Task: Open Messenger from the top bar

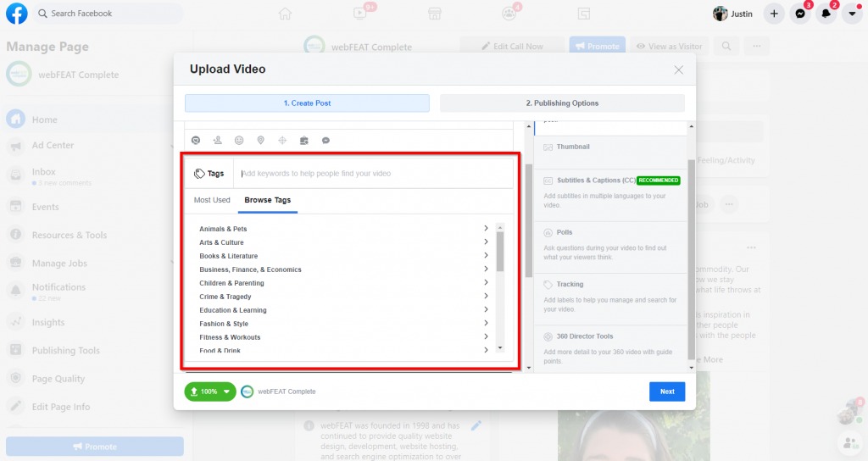Action: tap(800, 14)
